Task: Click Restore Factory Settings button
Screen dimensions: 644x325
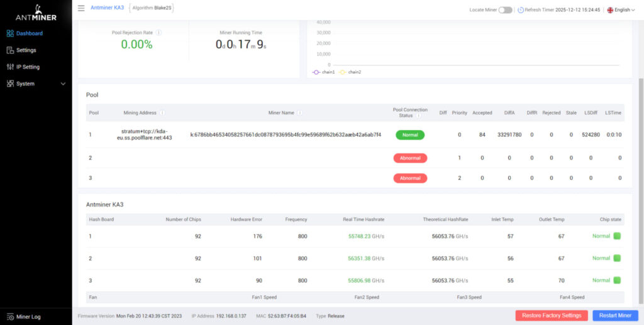Action: [x=552, y=316]
